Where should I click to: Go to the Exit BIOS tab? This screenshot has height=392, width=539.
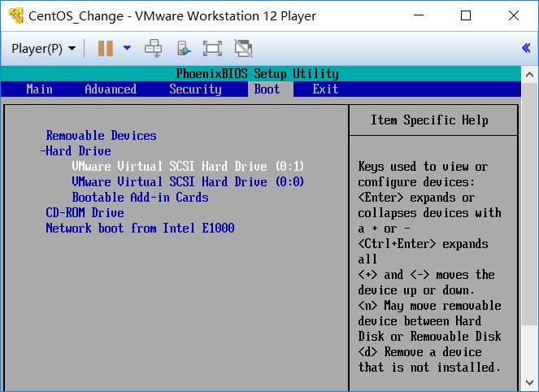tap(325, 89)
